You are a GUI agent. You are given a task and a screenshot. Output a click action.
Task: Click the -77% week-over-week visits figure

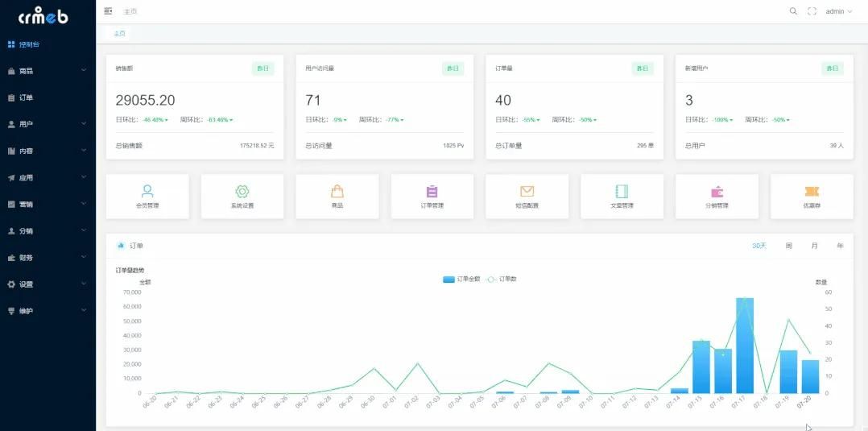click(x=393, y=120)
